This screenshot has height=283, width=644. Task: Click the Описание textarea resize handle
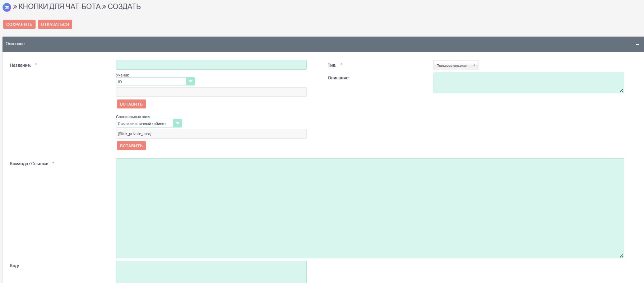tap(621, 91)
